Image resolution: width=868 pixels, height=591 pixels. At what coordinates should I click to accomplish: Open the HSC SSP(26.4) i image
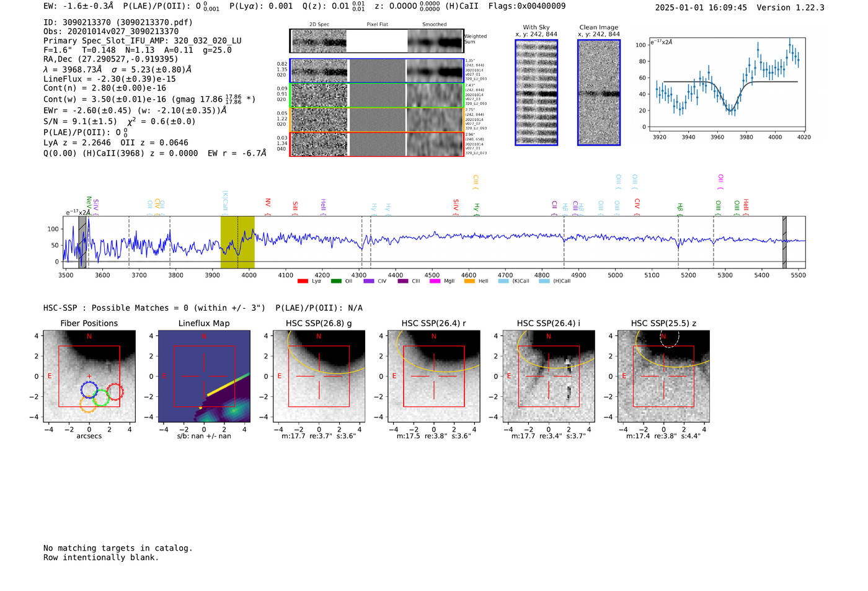pos(549,376)
